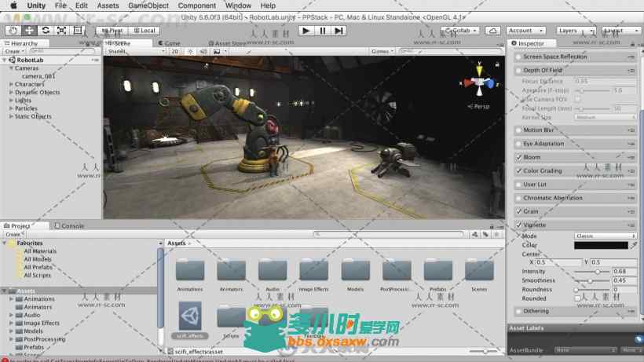Viewport: 644px width, 362px height.
Task: Open the Animations folder thumbnail
Action: [x=190, y=271]
